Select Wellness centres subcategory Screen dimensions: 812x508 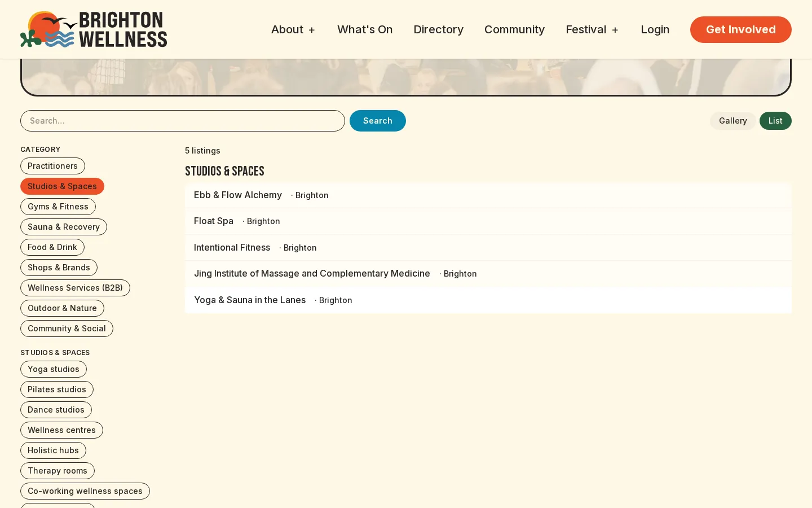click(x=61, y=430)
